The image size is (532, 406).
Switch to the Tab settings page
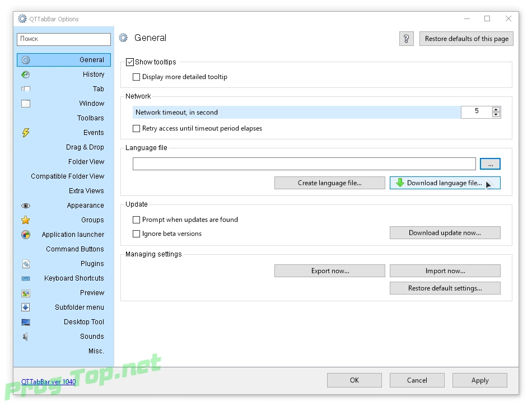[64, 89]
